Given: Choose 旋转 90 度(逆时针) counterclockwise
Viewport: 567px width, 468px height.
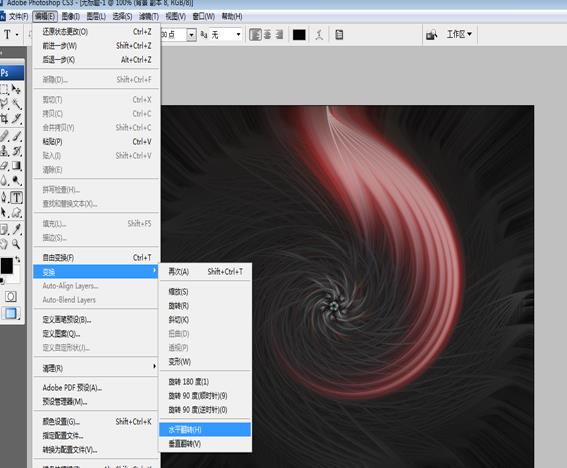Looking at the screenshot, I should pos(205,410).
